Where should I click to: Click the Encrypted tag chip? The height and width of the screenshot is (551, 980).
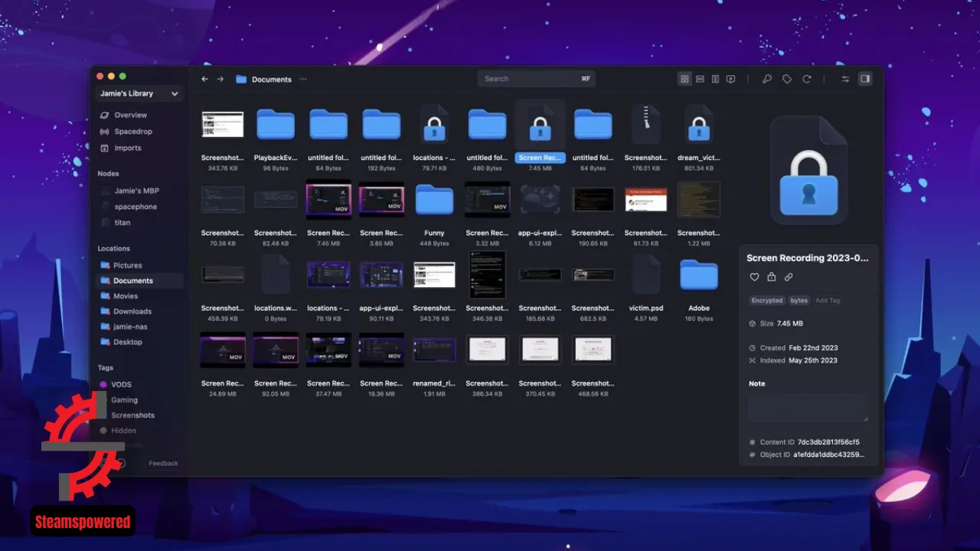[767, 301]
